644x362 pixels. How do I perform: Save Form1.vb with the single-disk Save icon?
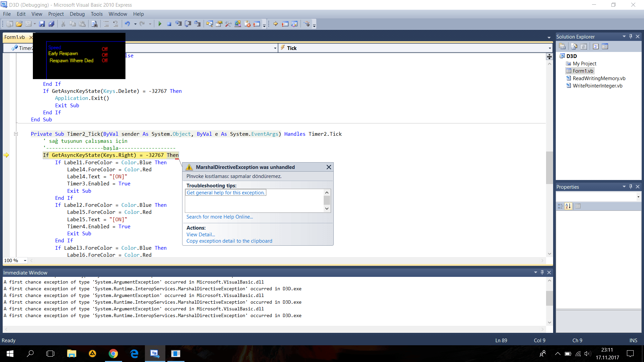coord(42,24)
